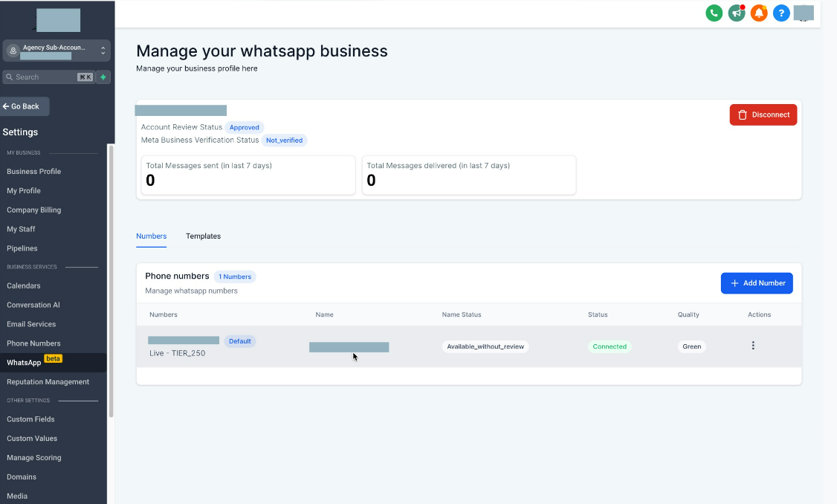Click the trash icon on Disconnect button
The height and width of the screenshot is (504, 837).
pyautogui.click(x=743, y=115)
